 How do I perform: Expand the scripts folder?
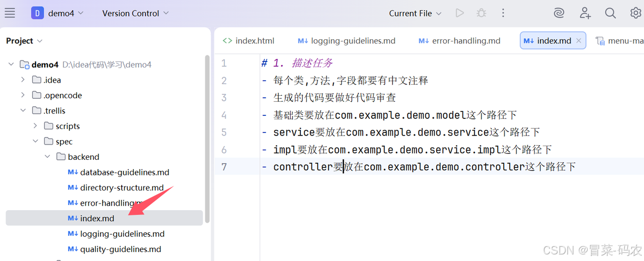(35, 126)
